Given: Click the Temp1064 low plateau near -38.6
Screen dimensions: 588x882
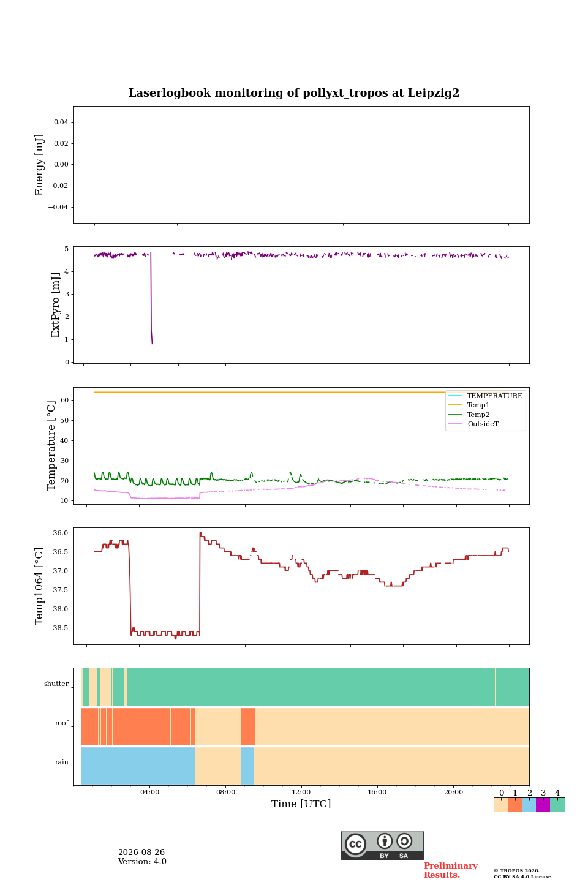Looking at the screenshot, I should click(165, 633).
